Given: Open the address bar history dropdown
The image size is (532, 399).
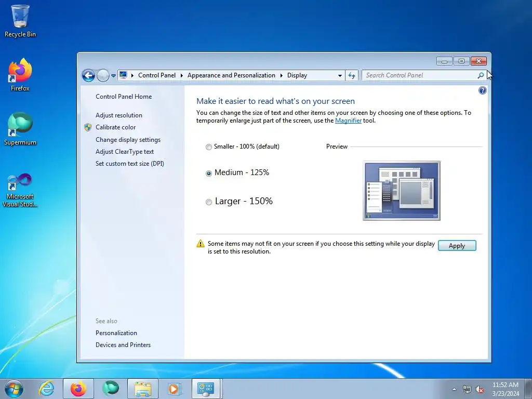Looking at the screenshot, I should tap(340, 76).
